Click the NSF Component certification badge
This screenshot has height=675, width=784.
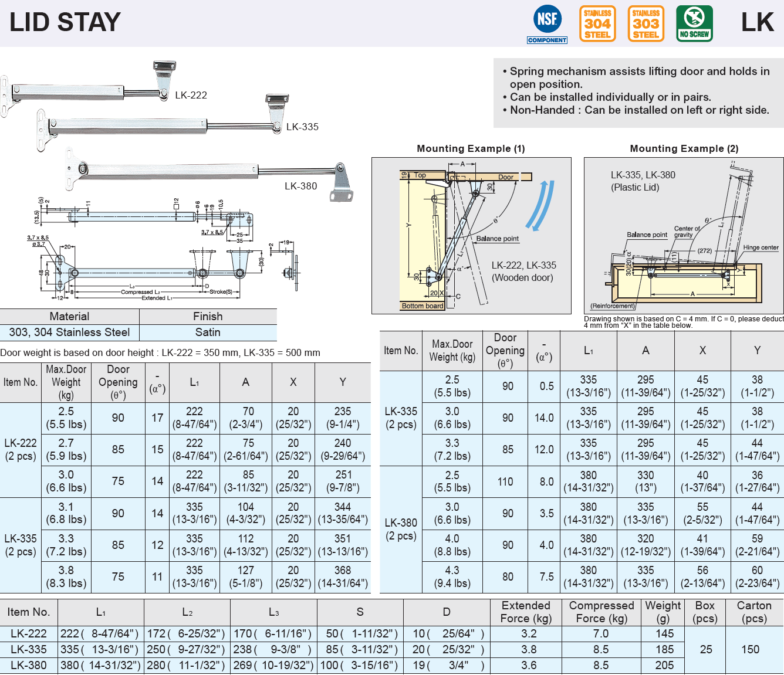(547, 24)
